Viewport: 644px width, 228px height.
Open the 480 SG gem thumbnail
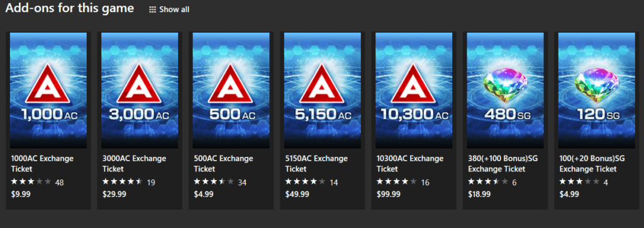tap(505, 91)
